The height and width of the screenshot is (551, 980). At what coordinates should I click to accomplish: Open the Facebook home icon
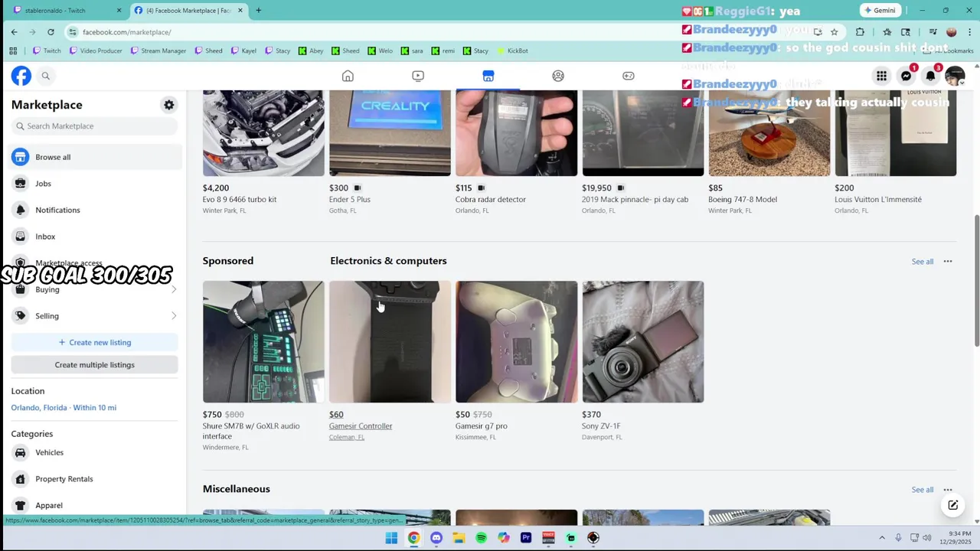(348, 76)
